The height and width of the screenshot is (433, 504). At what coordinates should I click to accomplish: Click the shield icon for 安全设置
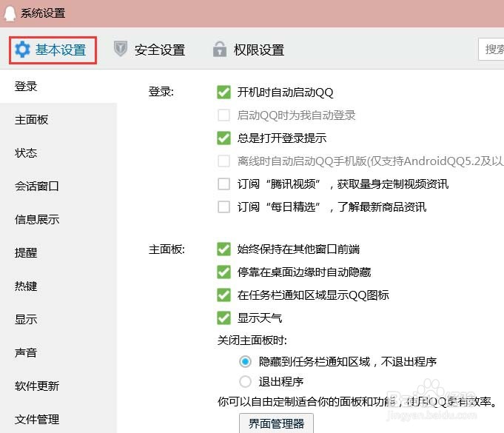click(x=121, y=49)
